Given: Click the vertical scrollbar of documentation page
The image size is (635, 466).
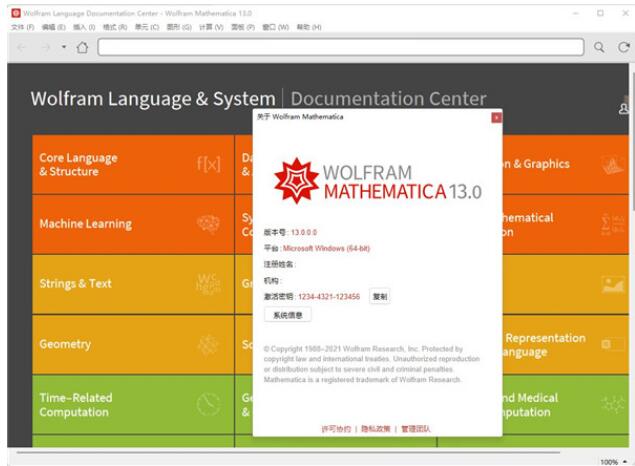Looking at the screenshot, I should (x=632, y=142).
